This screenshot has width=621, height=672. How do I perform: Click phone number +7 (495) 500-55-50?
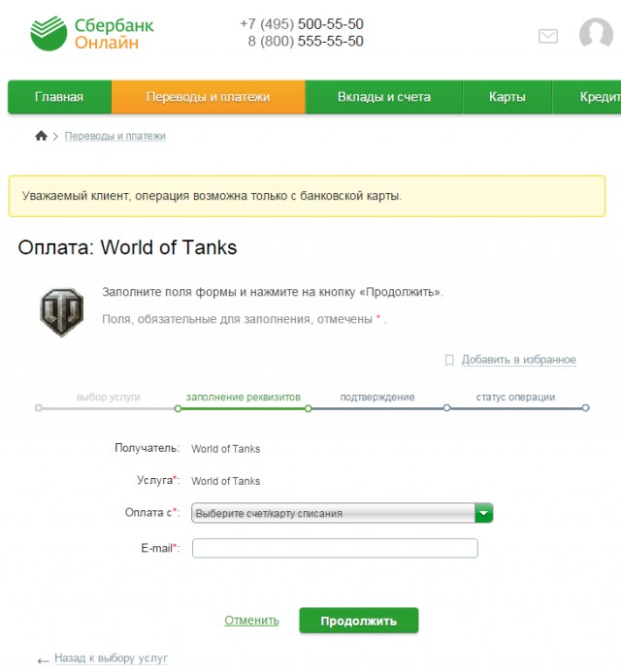[x=302, y=24]
